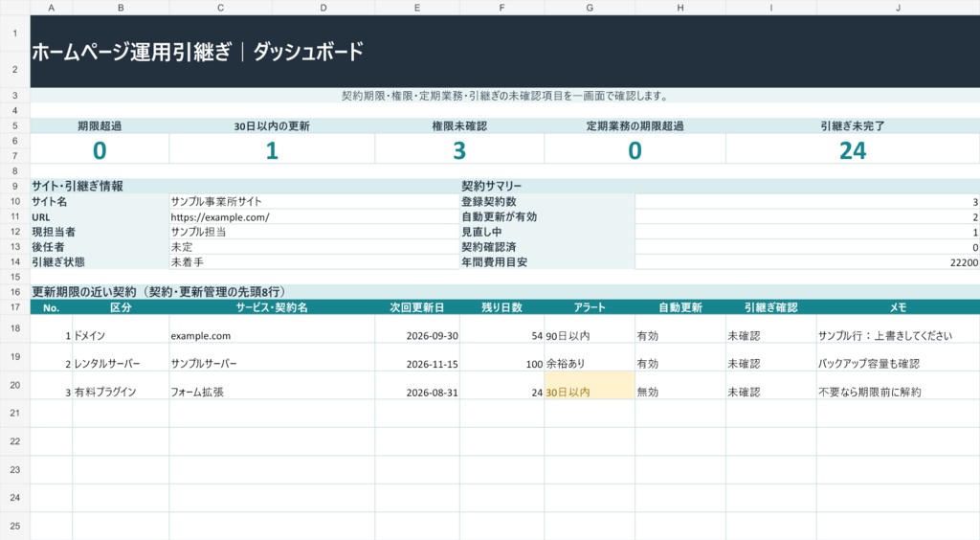Image resolution: width=980 pixels, height=540 pixels.
Task: Click the 区分 table header
Action: point(121,307)
